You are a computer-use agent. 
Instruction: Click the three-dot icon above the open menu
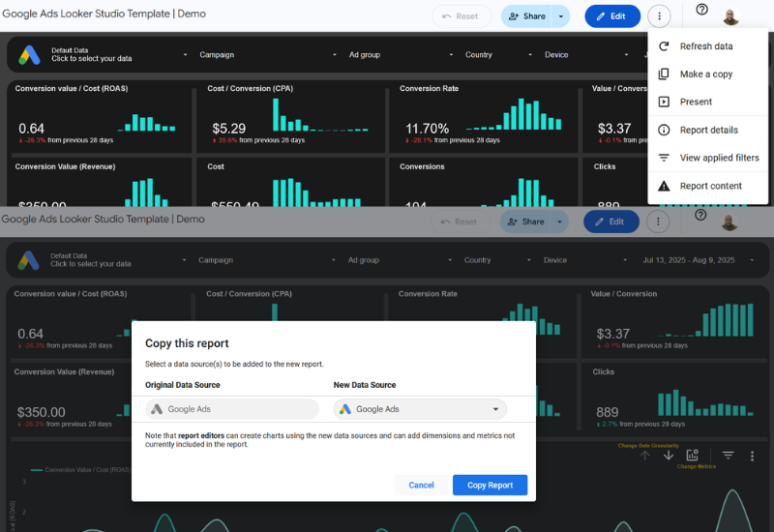(x=659, y=16)
